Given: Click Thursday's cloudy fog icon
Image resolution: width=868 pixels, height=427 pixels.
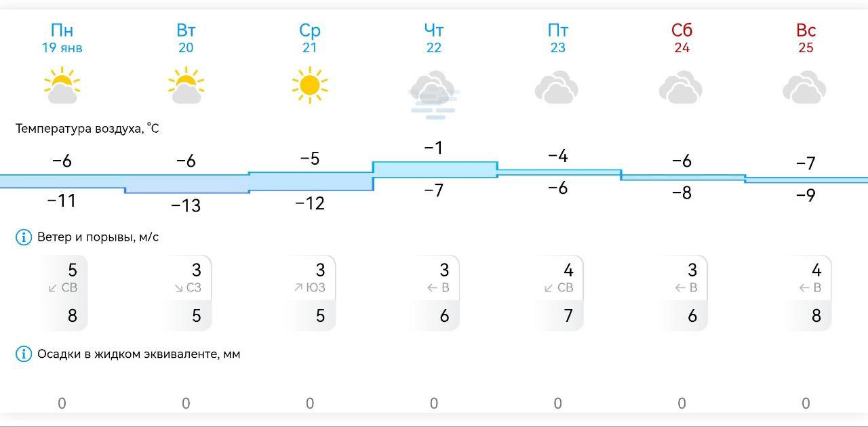Looking at the screenshot, I should (434, 95).
